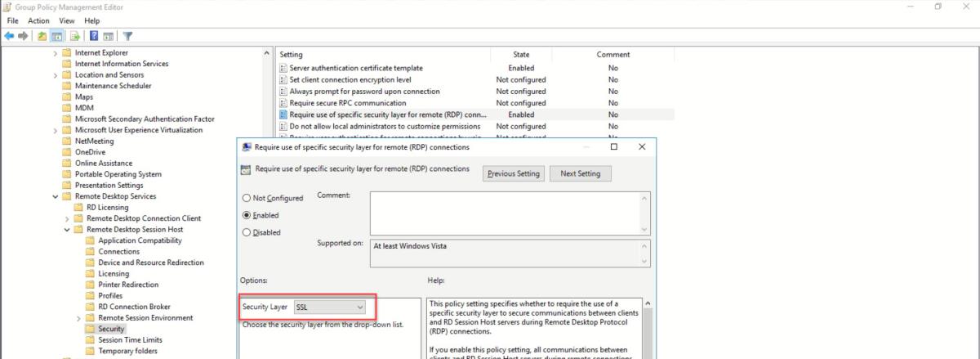Click the Previous Setting button
This screenshot has height=359, width=980.
(x=513, y=173)
